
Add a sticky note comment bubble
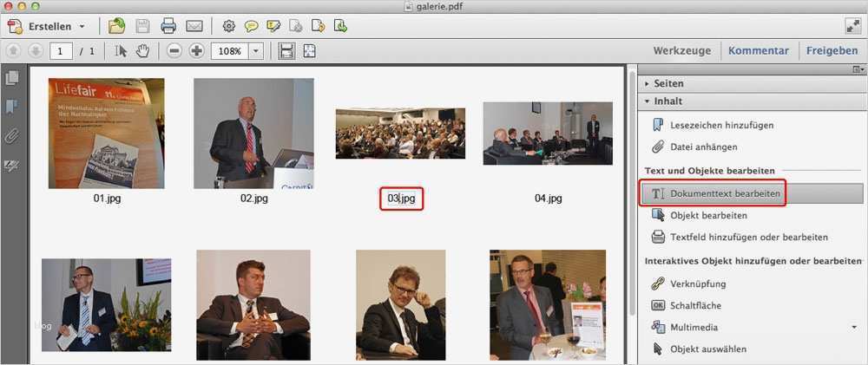click(252, 26)
